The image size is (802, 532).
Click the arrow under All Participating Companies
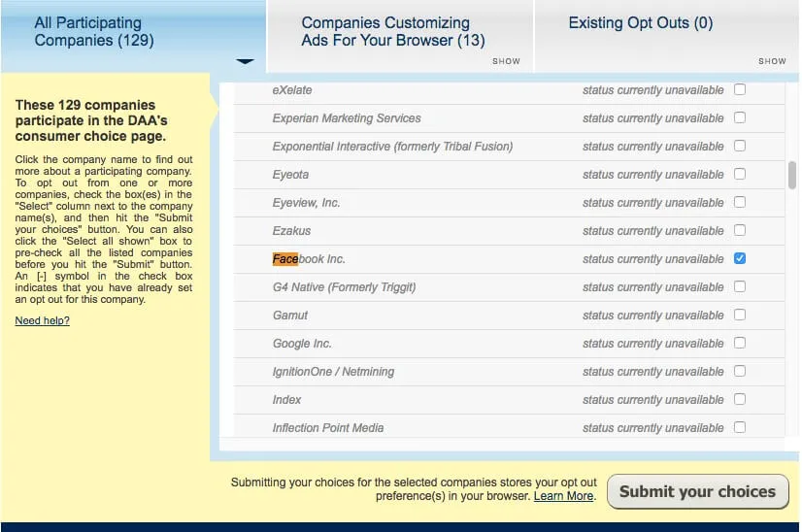(245, 62)
